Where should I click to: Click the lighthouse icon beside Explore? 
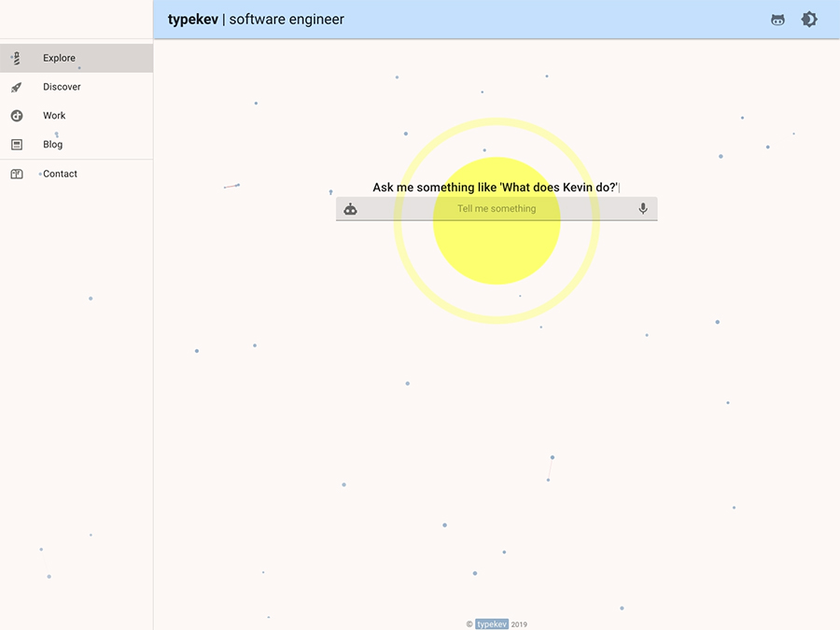[16, 58]
